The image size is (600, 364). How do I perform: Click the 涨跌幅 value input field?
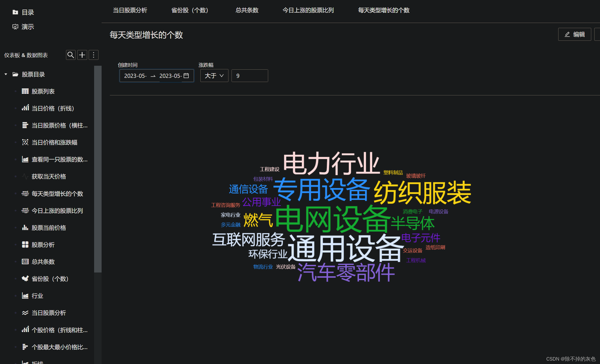coord(249,76)
